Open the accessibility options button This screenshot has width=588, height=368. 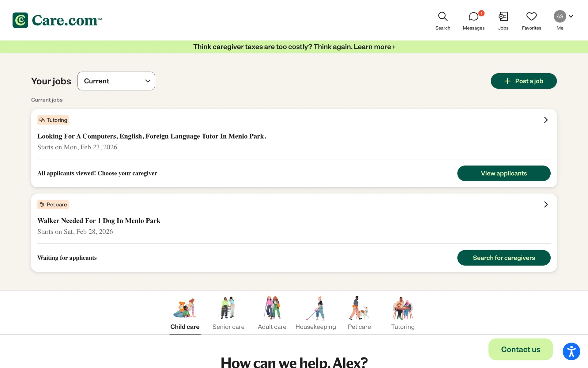tap(571, 351)
